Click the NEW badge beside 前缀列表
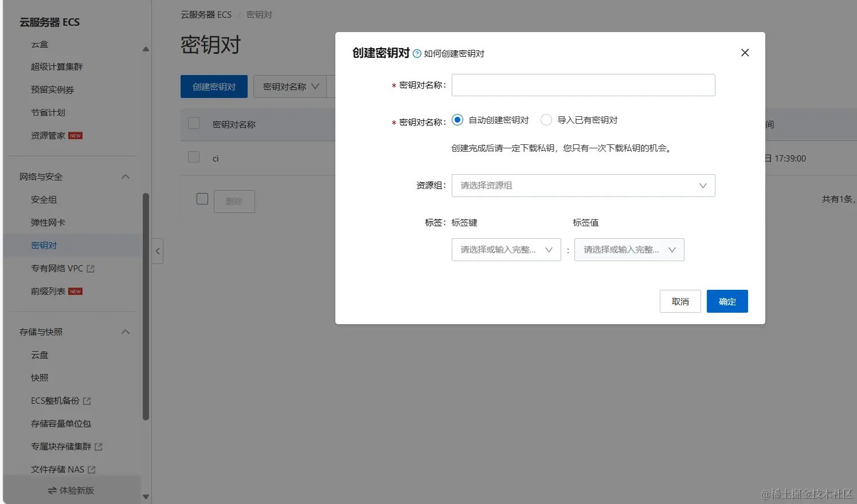This screenshot has width=857, height=504. click(x=75, y=292)
